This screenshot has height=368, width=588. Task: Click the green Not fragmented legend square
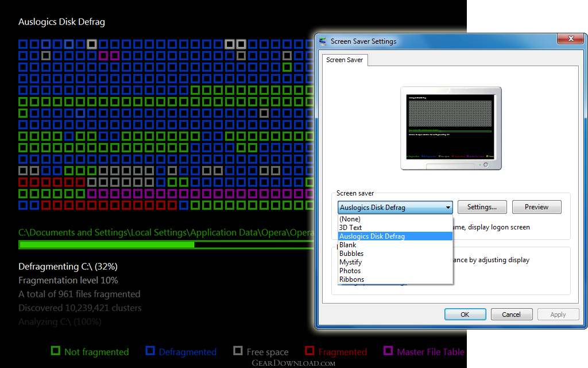point(56,351)
